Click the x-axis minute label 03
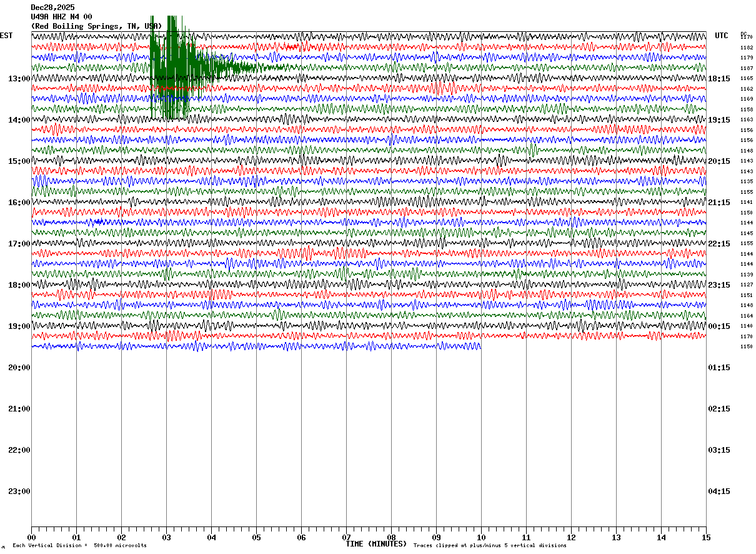This screenshot has height=554, width=756. 166,537
